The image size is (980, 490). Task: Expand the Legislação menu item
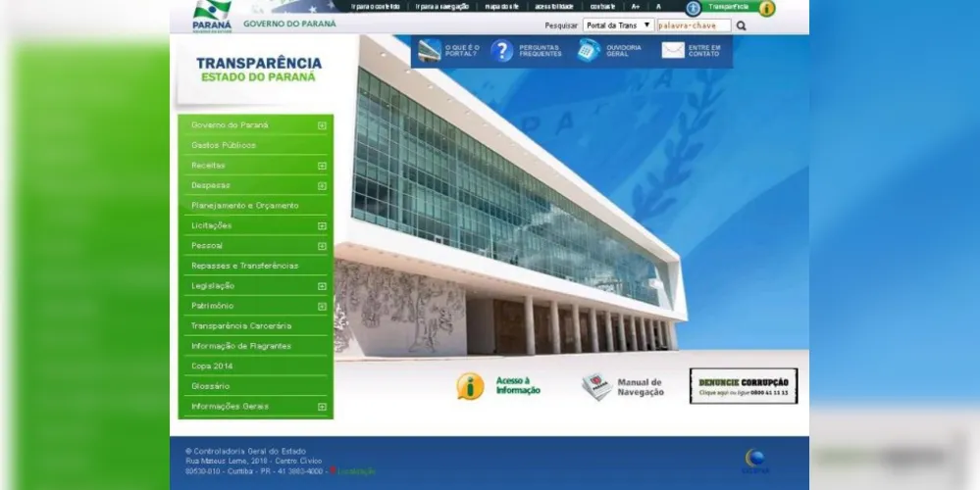click(x=322, y=286)
